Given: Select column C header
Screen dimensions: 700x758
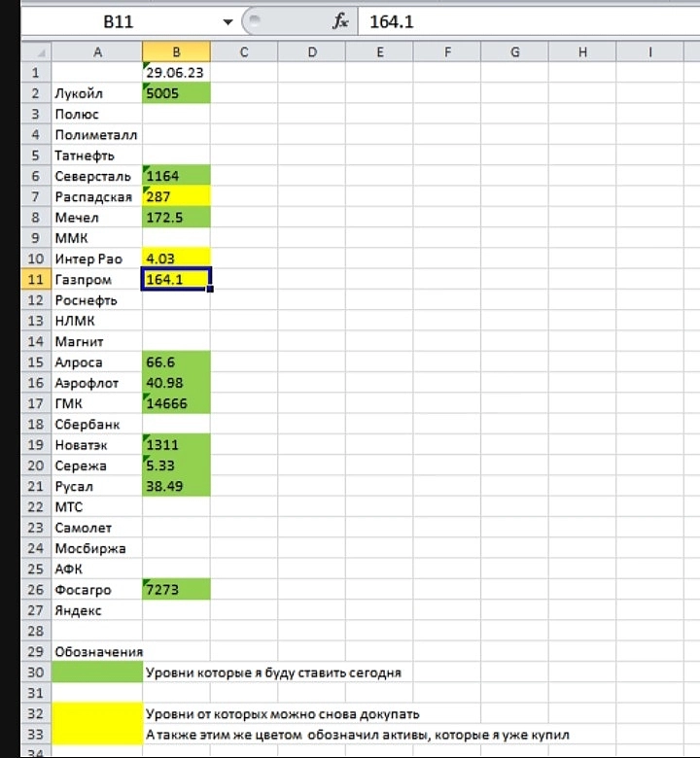Looking at the screenshot, I should (244, 52).
